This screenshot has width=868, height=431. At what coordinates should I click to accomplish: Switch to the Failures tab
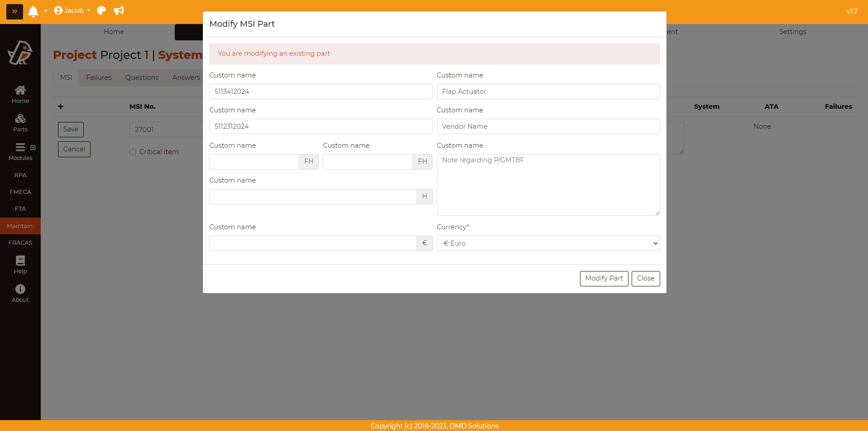pyautogui.click(x=99, y=77)
